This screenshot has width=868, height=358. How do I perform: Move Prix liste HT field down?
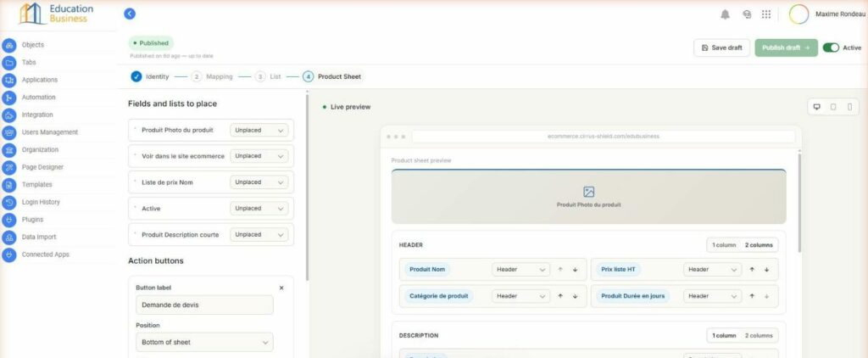(x=766, y=269)
